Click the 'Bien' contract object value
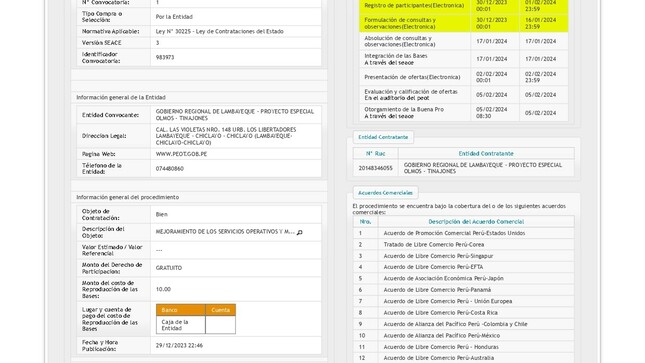645x363 pixels. coord(162,214)
